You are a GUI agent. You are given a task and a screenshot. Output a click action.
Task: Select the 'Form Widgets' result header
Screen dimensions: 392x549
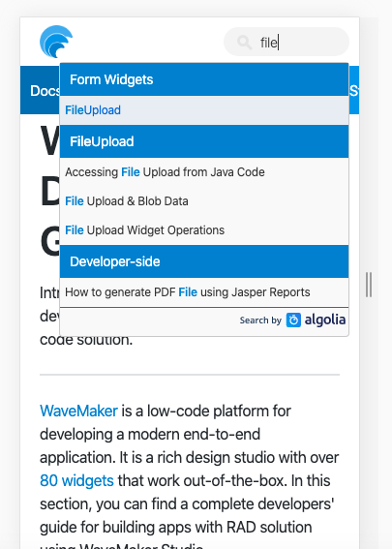[x=204, y=79]
